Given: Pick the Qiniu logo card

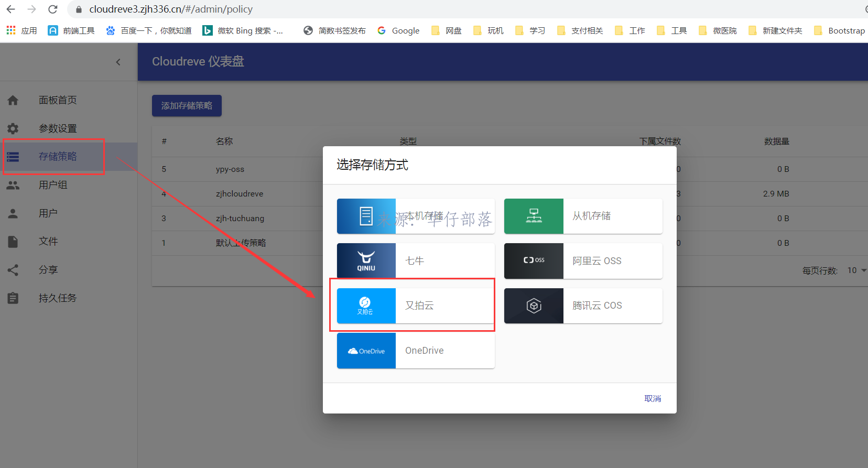Looking at the screenshot, I should [366, 261].
